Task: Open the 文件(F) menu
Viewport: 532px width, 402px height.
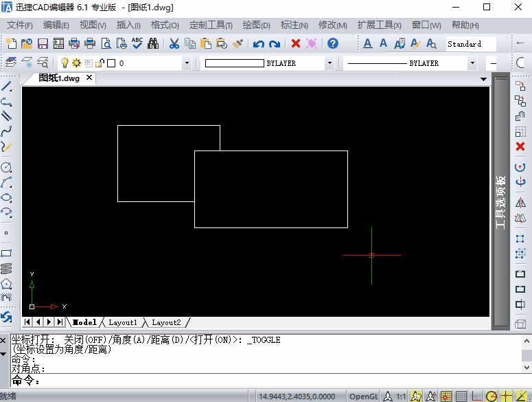Action: [20, 25]
